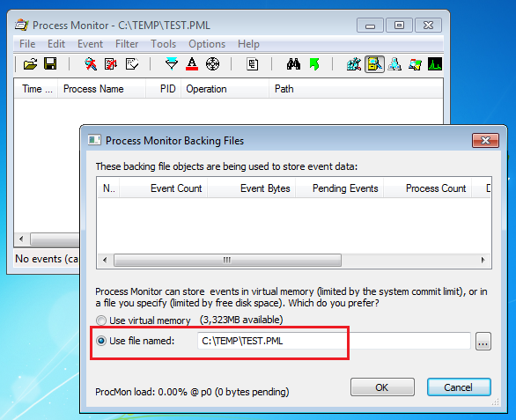This screenshot has width=516, height=420.
Task: Toggle the Capture events magnifier icon
Action: (91, 64)
